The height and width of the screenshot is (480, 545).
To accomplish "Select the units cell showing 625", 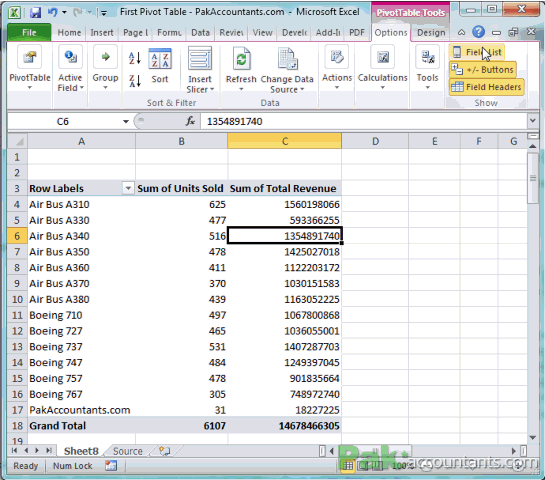I will pos(181,204).
